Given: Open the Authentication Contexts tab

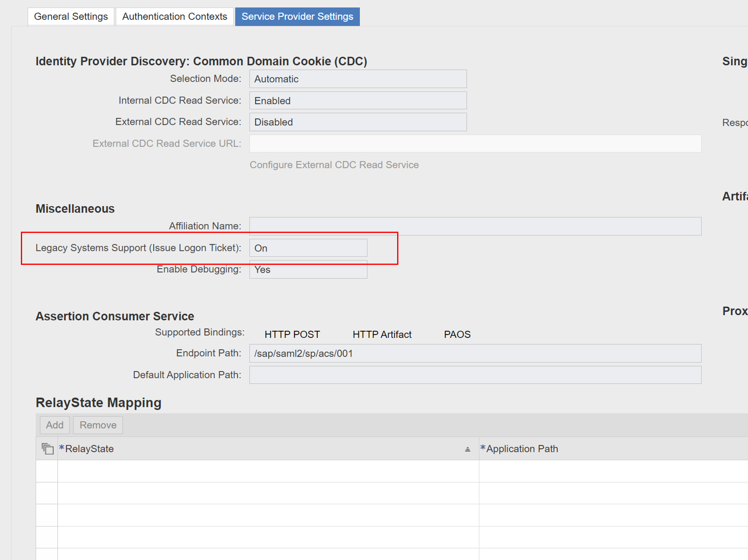Looking at the screenshot, I should coord(174,16).
